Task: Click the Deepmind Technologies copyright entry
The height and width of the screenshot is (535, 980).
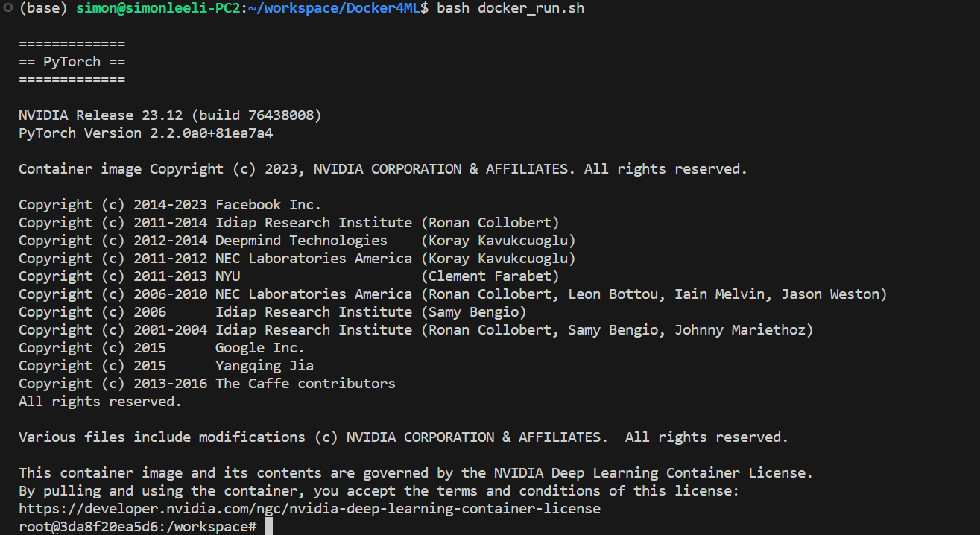Action: [300, 240]
